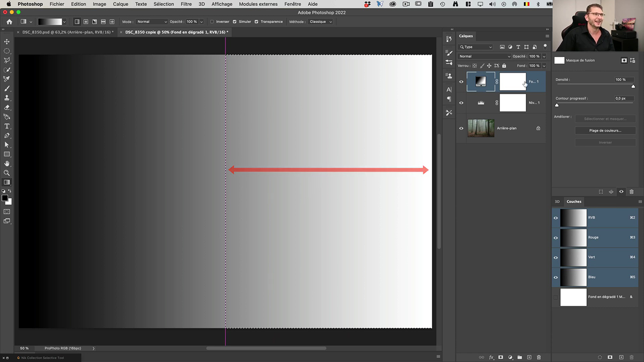Uncheck the Simuler checkbox
Screen dimensions: 644x362
pyautogui.click(x=235, y=22)
